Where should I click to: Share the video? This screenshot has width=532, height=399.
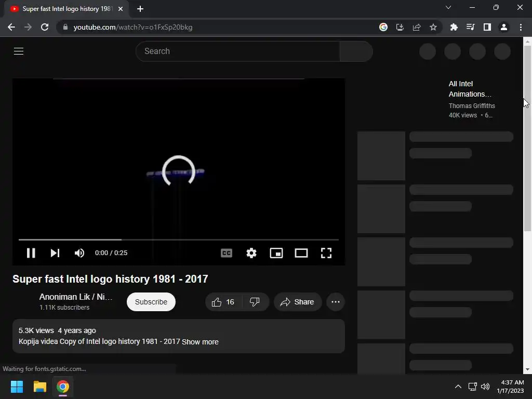coord(297,302)
